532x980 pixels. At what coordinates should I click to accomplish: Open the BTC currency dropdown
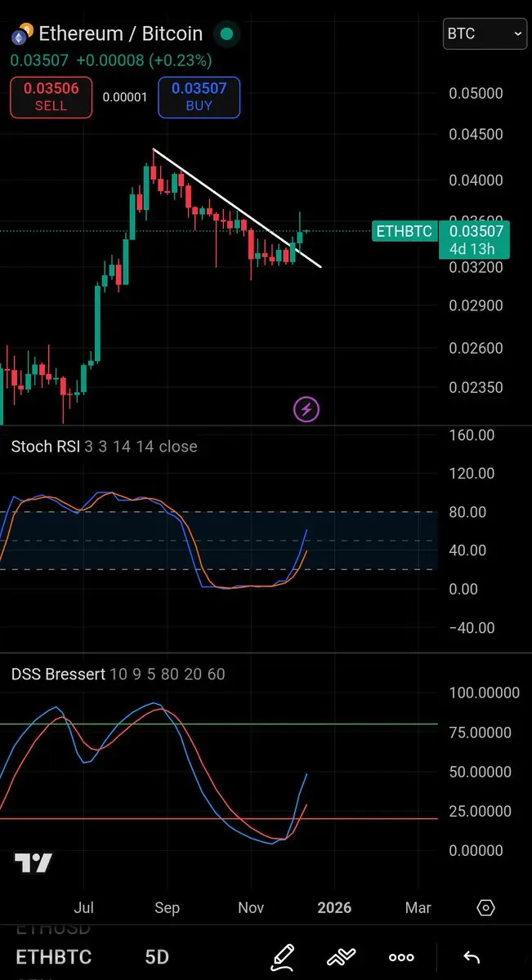[485, 33]
